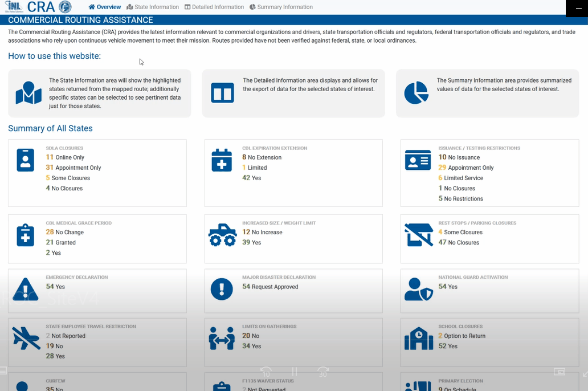Click '39 Yes' under Increased Size Weight Limit
This screenshot has height=391, width=588.
point(252,242)
